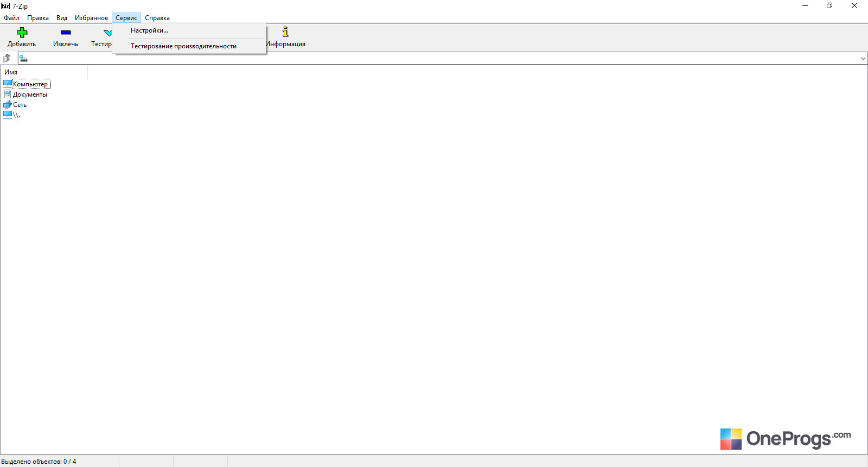Screen dimensions: 868x467
Task: Open the Правка menu
Action: [x=38, y=18]
